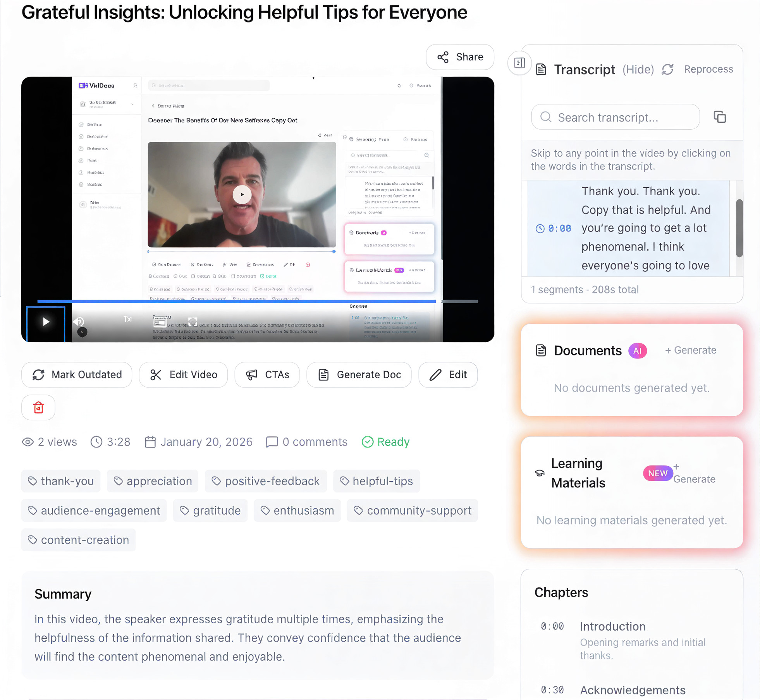This screenshot has height=700, width=760.
Task: Click Generate Doc button
Action: pyautogui.click(x=359, y=374)
